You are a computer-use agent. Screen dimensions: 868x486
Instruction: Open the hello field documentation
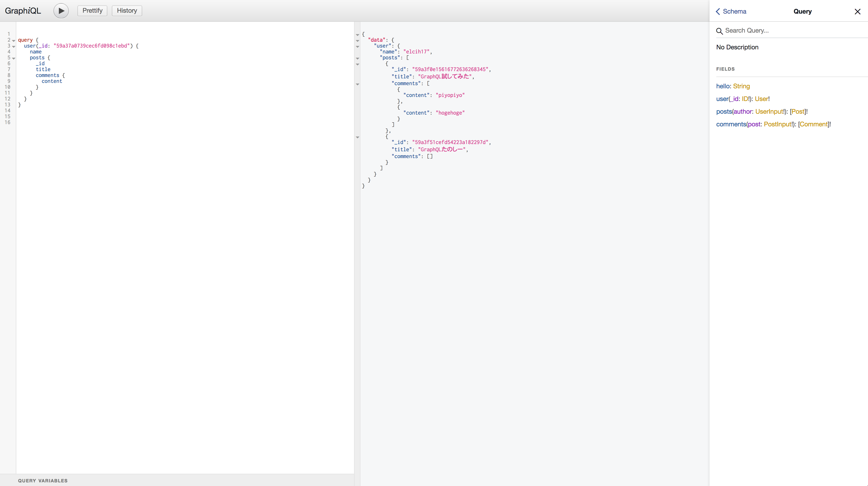(x=723, y=86)
